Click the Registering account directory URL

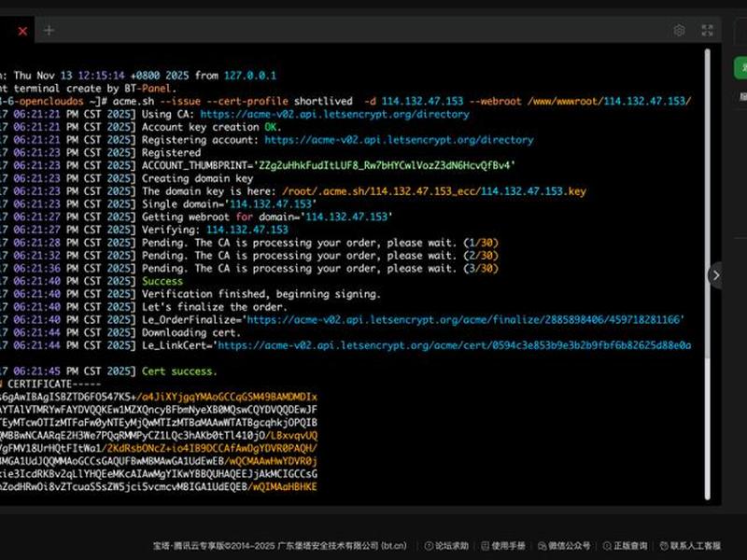(x=399, y=140)
